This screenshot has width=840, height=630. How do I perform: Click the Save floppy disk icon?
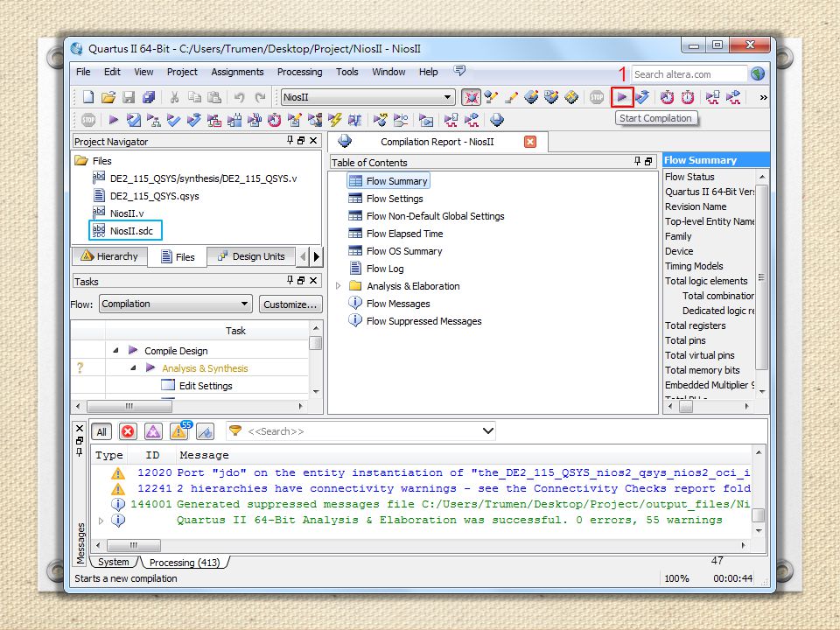click(x=129, y=97)
